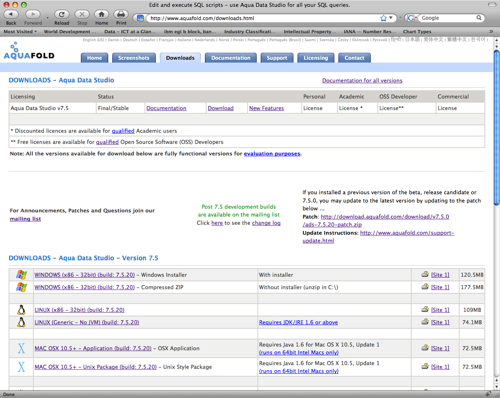Open the Home navigation tab
The height and width of the screenshot is (398, 500).
[94, 58]
